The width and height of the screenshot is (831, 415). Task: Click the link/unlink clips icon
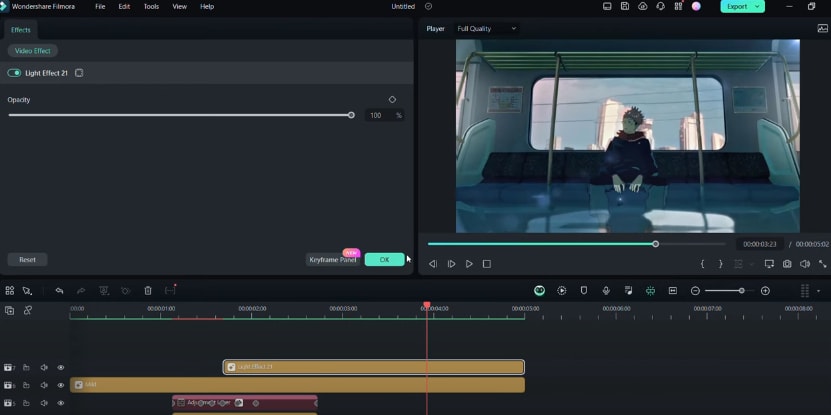click(28, 311)
